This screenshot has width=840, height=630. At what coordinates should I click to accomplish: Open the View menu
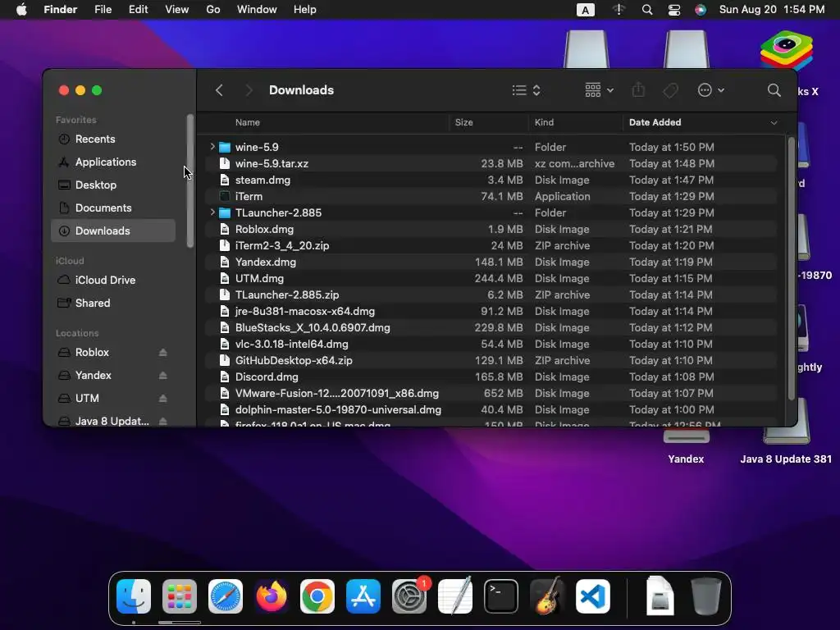pos(177,10)
